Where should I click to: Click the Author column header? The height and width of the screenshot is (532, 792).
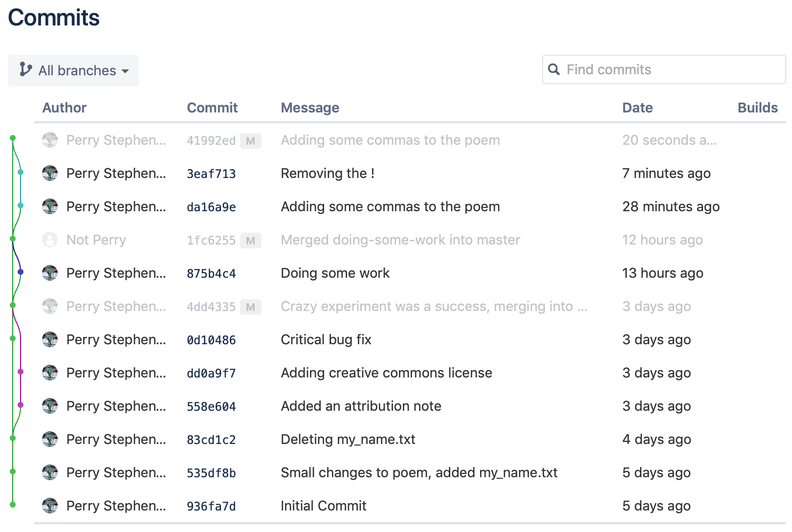pos(65,108)
